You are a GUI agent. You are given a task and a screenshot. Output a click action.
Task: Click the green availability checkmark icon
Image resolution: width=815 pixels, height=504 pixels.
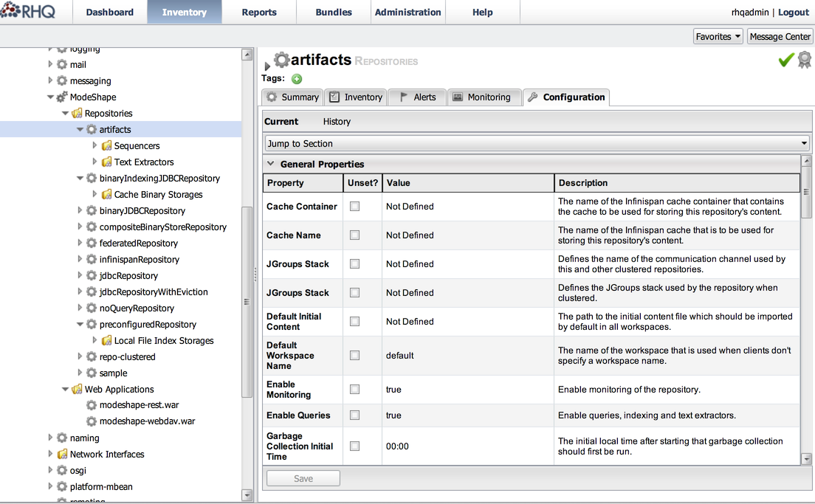pyautogui.click(x=786, y=61)
